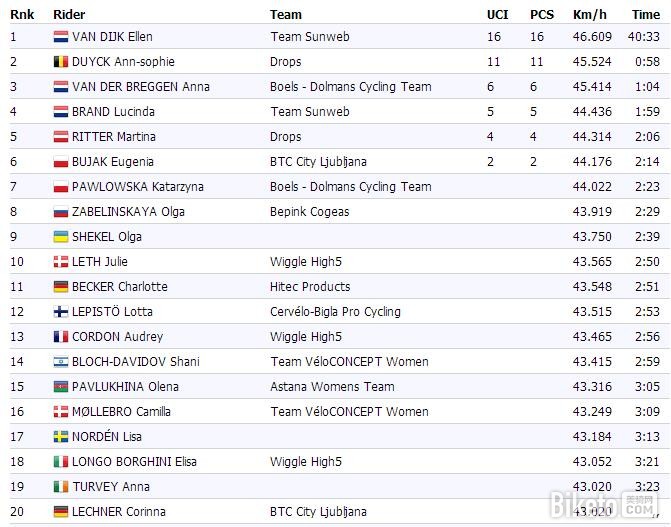Click the Ukrainian flag beside SHEKEL Olga

[60, 237]
